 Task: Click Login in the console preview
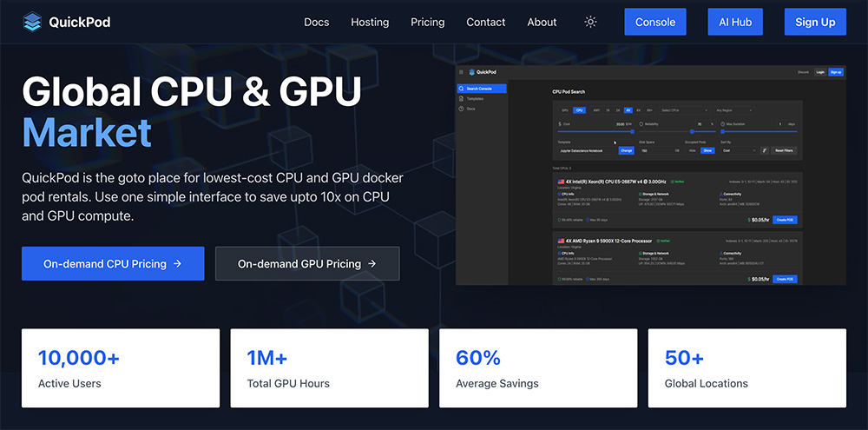coord(820,72)
